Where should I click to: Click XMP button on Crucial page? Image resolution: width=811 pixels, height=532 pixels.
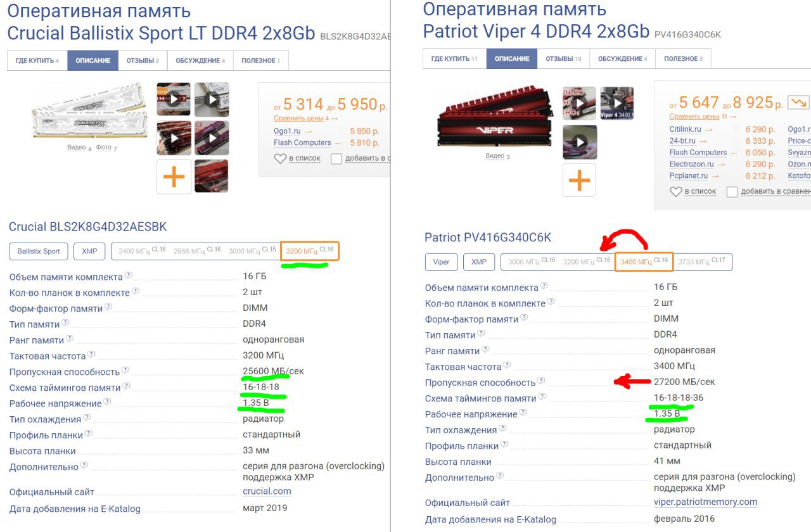coord(89,251)
